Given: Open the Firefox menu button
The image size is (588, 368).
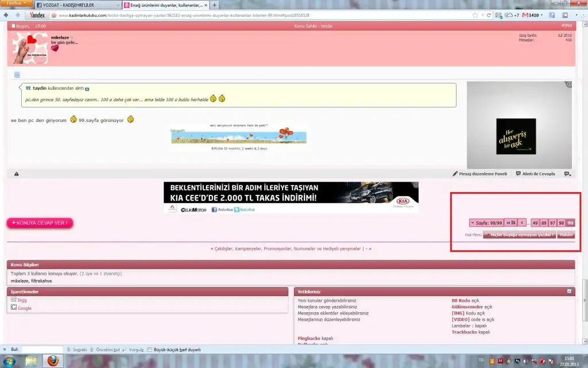Looking at the screenshot, I should click(x=16, y=4).
